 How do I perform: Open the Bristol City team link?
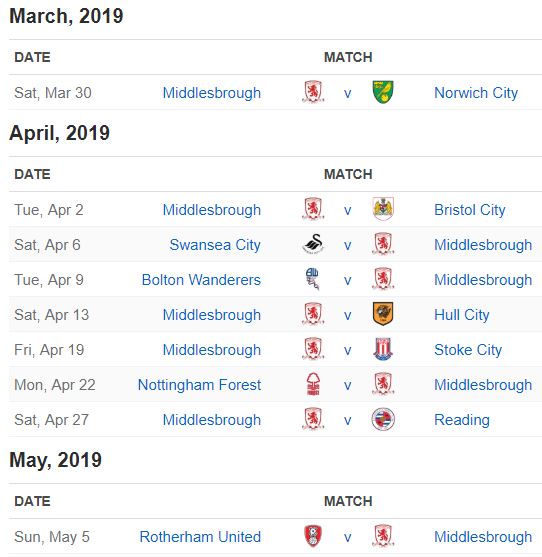tap(470, 210)
